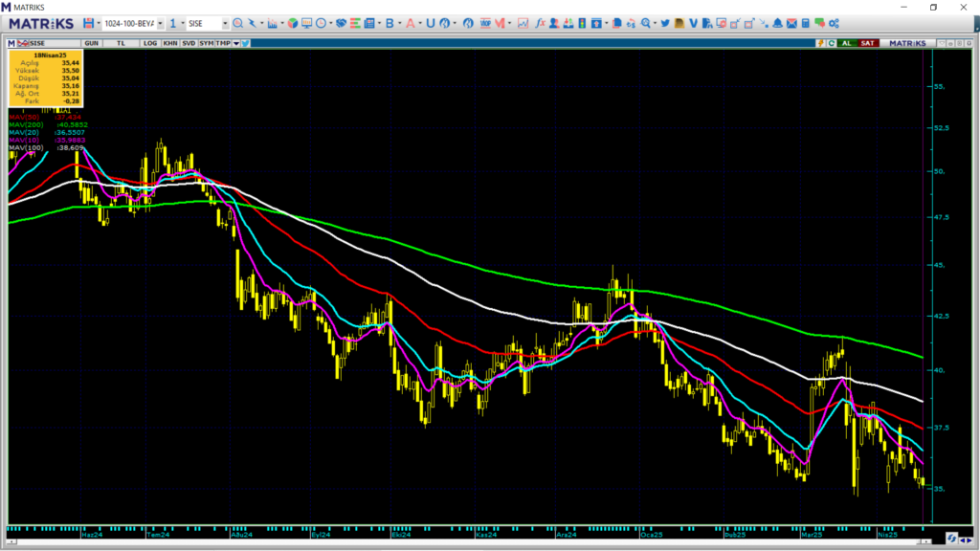
Task: Click the Twitter bird toolbar icon
Action: click(665, 23)
